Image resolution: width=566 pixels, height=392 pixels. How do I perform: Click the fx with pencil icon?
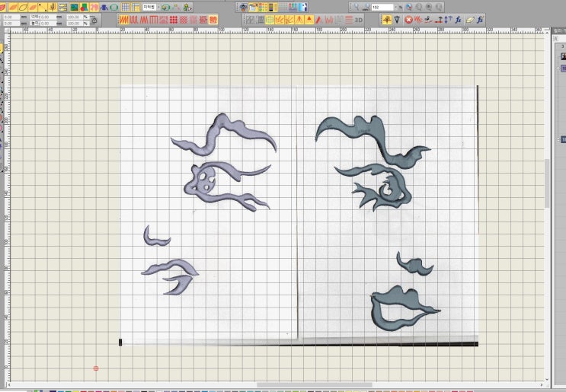pos(480,20)
